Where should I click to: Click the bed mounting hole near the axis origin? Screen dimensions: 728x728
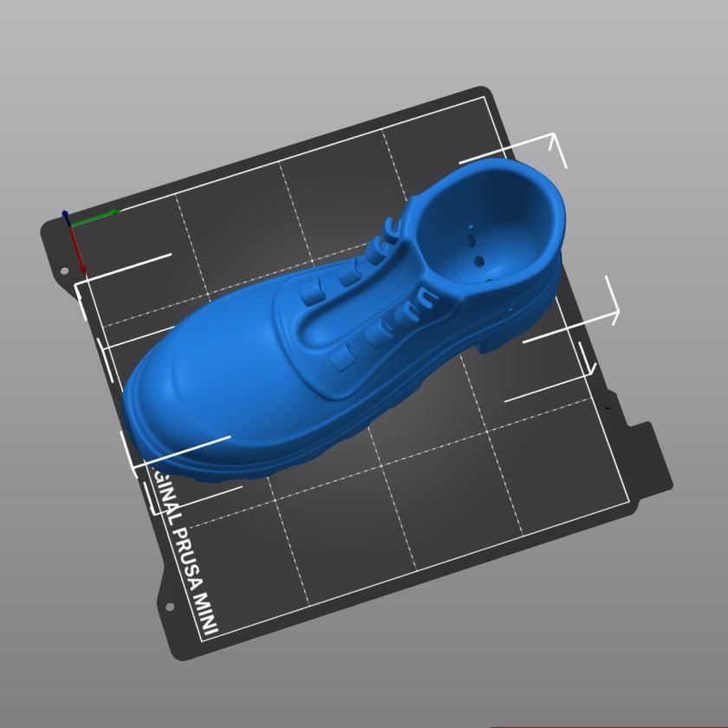point(64,271)
